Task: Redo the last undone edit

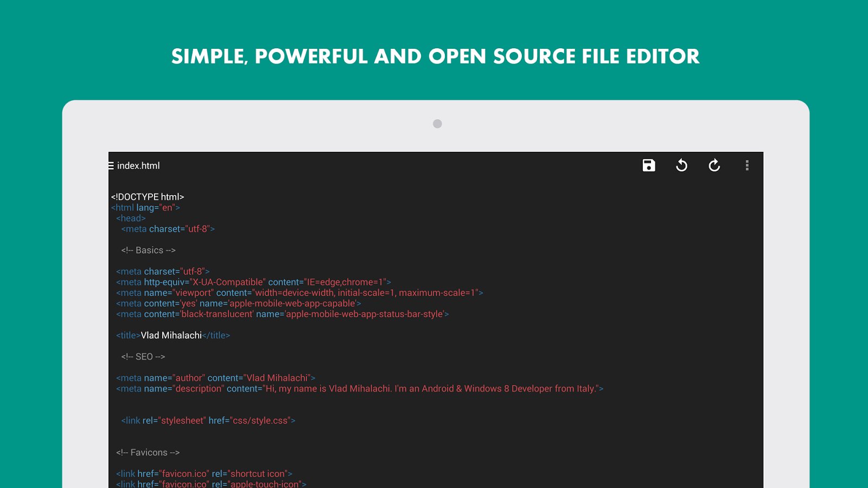Action: coord(714,165)
